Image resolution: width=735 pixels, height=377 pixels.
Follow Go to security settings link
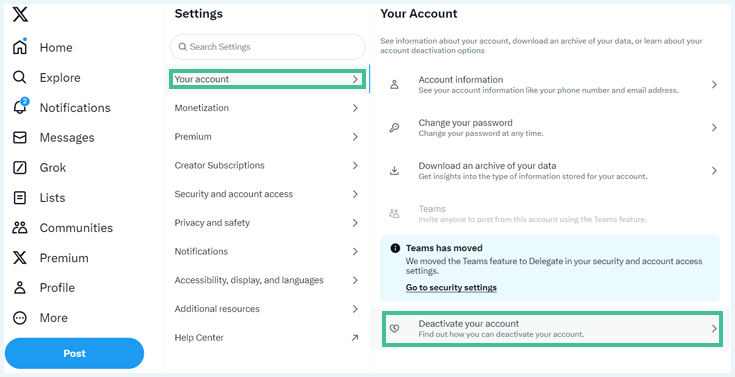(451, 287)
